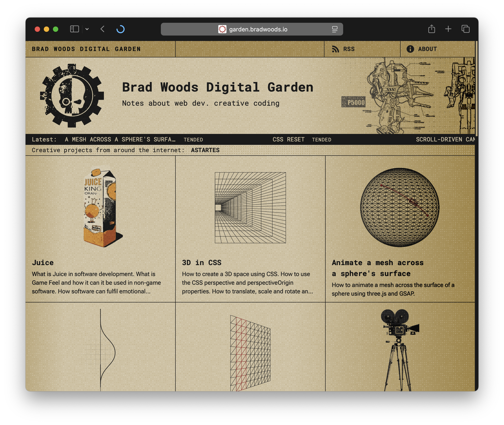Show all tabs using the tab overview icon
This screenshot has height=425, width=504.
point(465,29)
